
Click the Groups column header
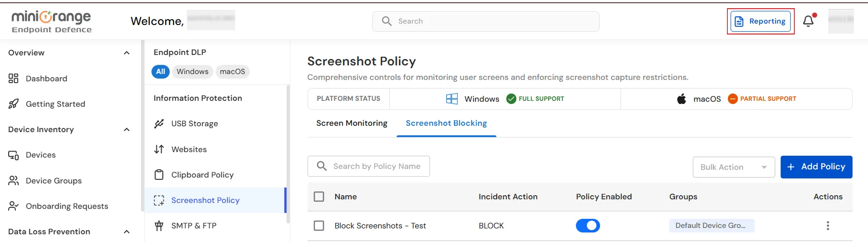click(683, 197)
